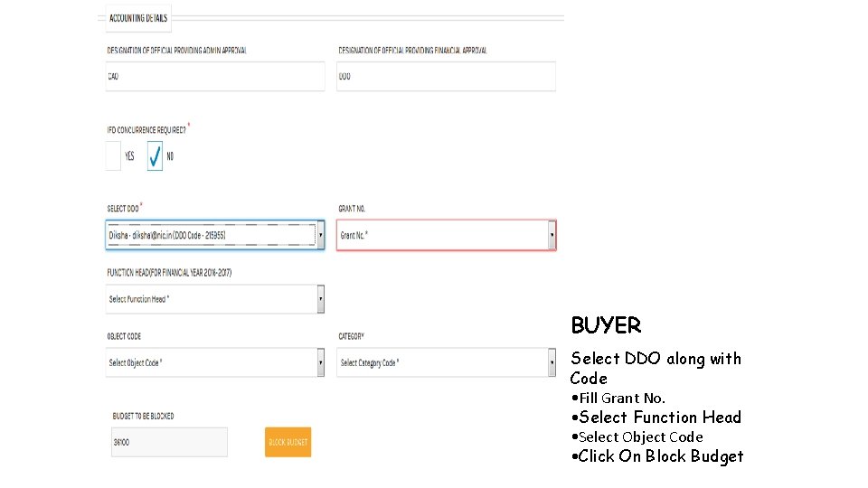Tick the YES checkbox for IFD concurrence
Viewport: 868px width, 488px height.
tap(113, 155)
